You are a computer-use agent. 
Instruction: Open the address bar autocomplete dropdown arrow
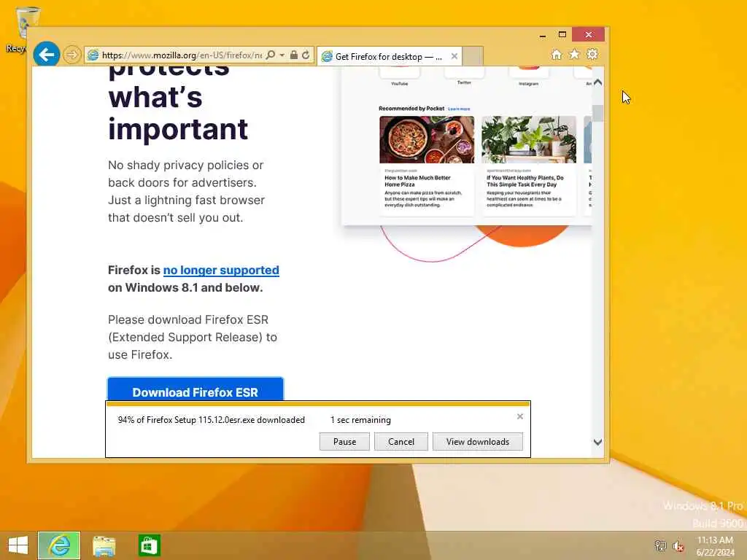pyautogui.click(x=282, y=55)
